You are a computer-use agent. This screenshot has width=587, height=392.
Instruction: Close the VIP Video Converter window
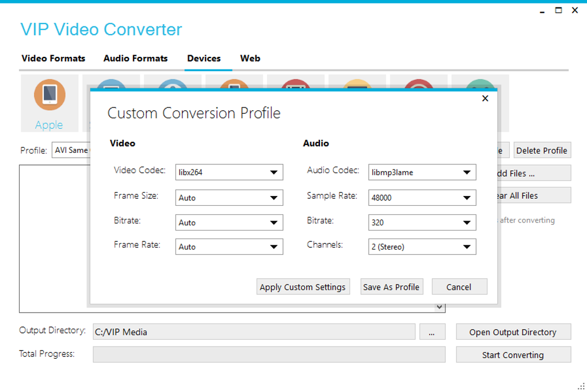(575, 10)
